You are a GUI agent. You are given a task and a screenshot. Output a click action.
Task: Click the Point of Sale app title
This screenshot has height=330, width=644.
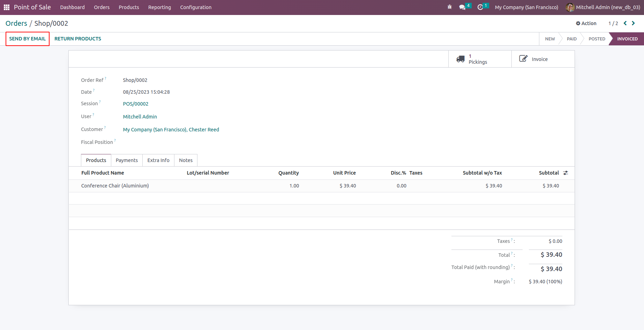[32, 7]
